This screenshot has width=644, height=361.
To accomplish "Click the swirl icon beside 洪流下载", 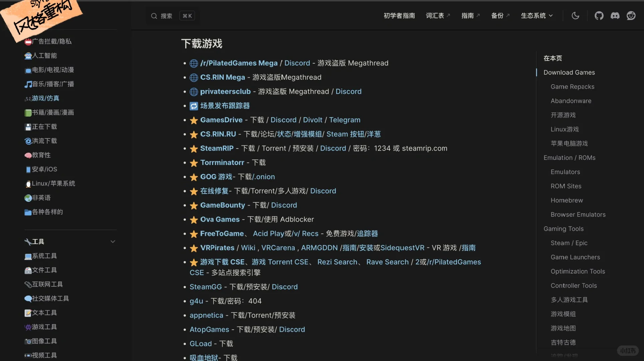I will [28, 141].
